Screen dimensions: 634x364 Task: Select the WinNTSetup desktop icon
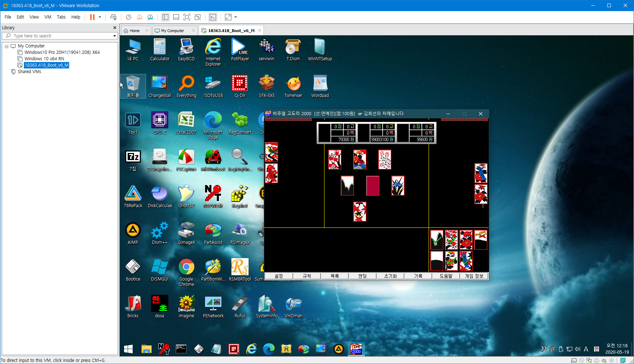click(320, 50)
